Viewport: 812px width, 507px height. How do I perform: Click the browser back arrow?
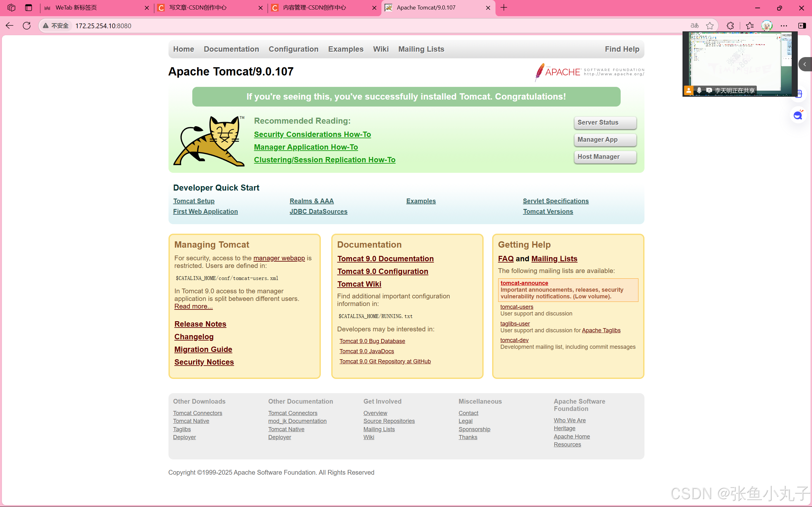coord(10,26)
